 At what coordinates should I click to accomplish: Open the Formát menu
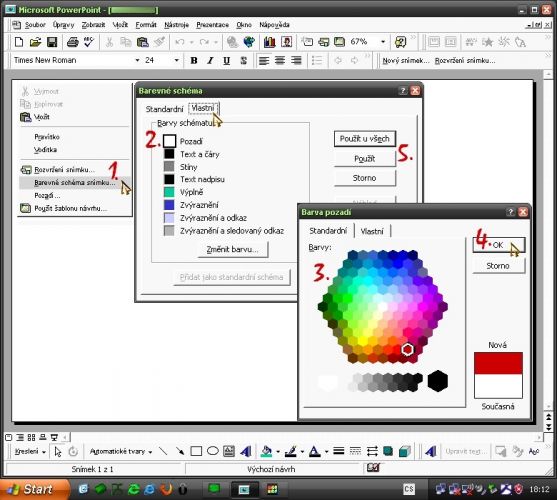146,25
